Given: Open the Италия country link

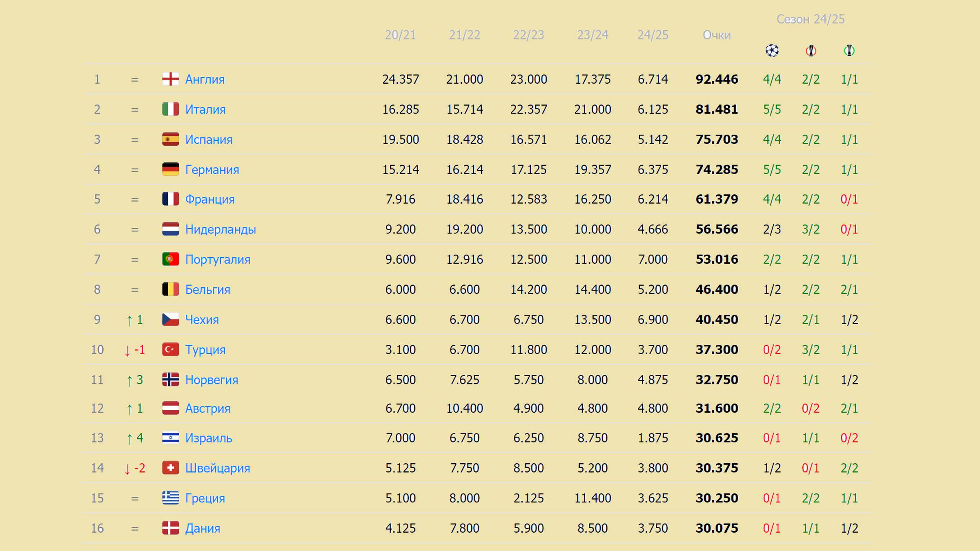Looking at the screenshot, I should pos(205,109).
